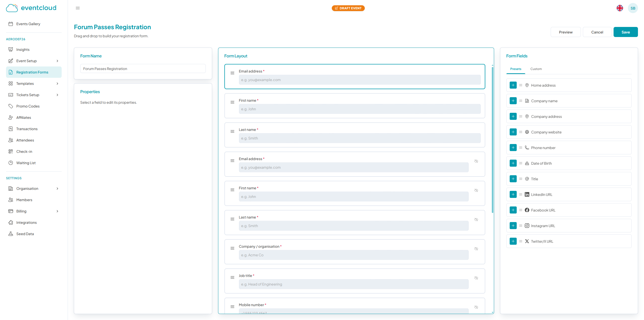Viewport: 644px width, 320px height.
Task: Click the Preview button
Action: (566, 32)
